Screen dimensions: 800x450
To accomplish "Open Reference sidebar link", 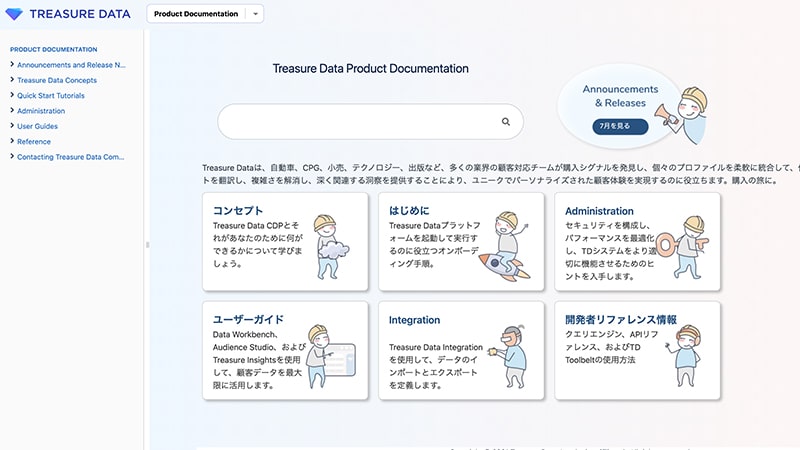I will [34, 141].
